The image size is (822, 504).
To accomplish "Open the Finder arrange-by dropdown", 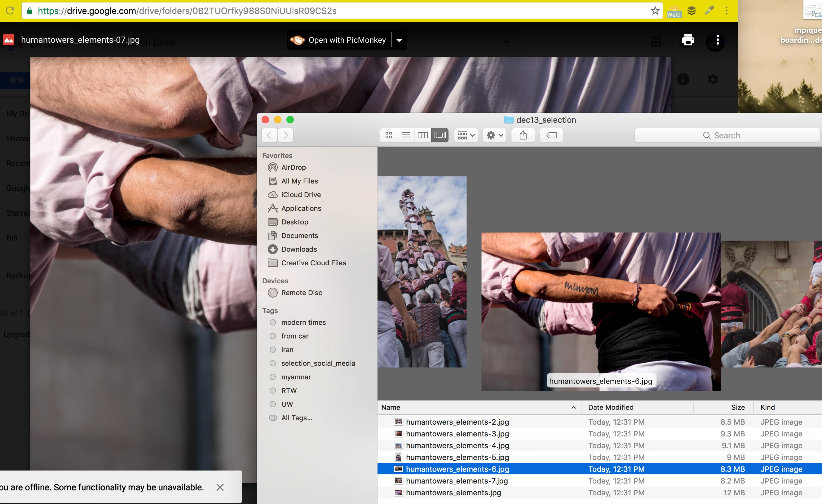I will click(x=466, y=135).
